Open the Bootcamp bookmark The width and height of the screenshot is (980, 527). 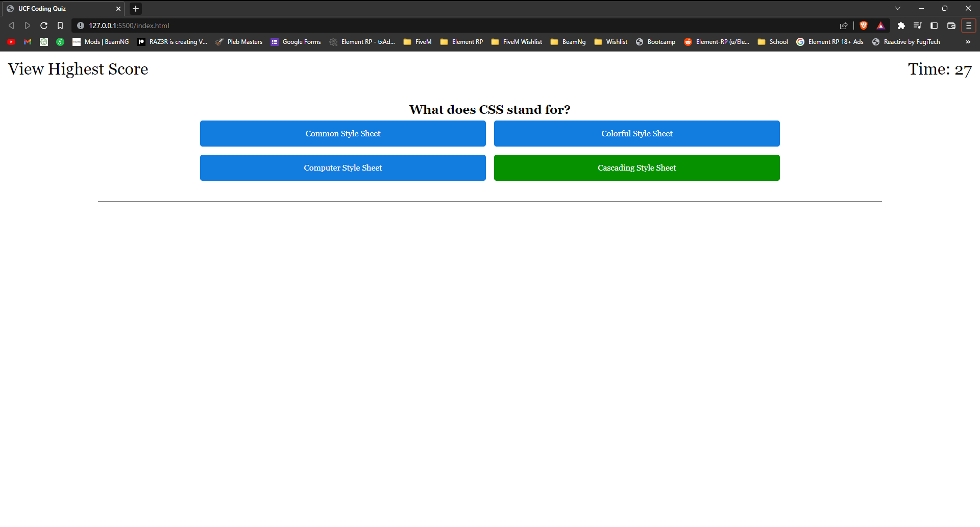(x=656, y=42)
